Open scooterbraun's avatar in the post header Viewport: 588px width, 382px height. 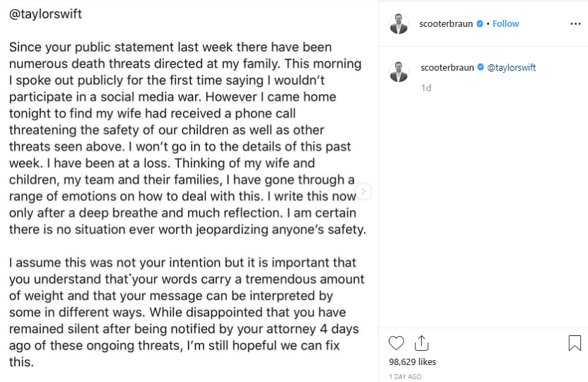399,23
